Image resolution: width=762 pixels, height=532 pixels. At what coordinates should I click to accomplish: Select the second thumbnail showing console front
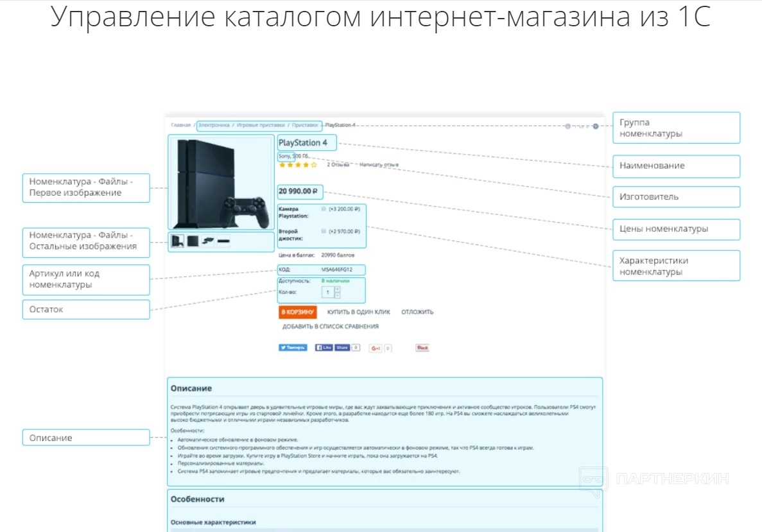193,241
